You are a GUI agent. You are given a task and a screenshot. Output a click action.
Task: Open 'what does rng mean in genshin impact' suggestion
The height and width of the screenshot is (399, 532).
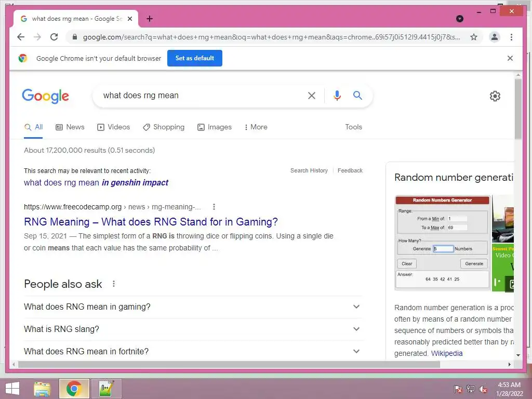tap(96, 182)
